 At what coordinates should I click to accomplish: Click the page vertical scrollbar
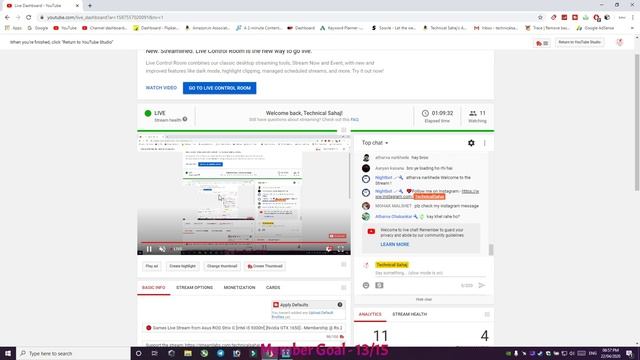637,122
